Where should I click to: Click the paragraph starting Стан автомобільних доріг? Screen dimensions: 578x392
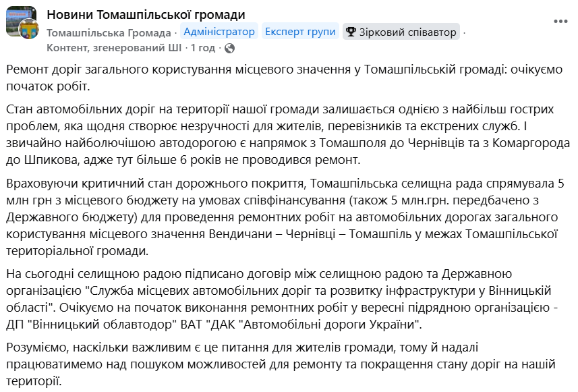pos(288,134)
